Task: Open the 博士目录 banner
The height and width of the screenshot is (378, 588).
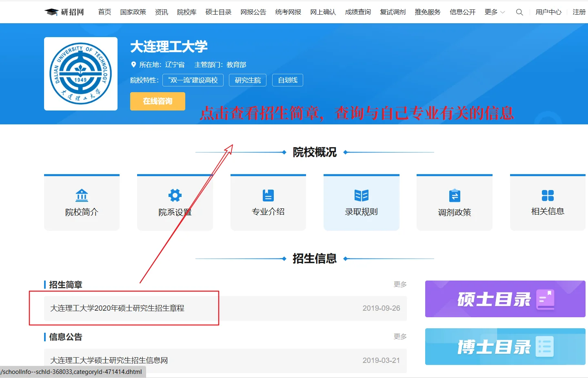Action: (505, 347)
